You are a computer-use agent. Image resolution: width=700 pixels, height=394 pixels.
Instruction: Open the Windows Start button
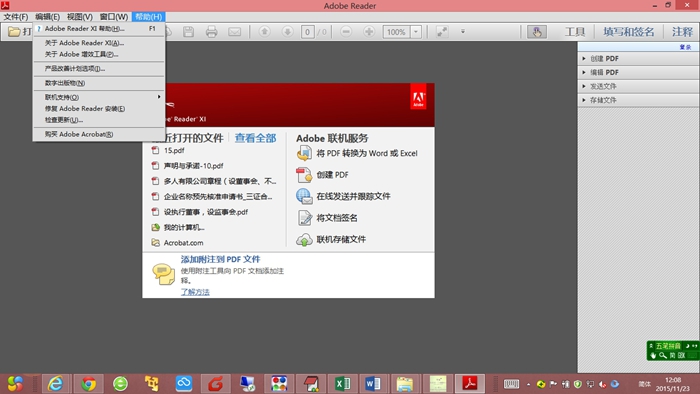tap(15, 384)
